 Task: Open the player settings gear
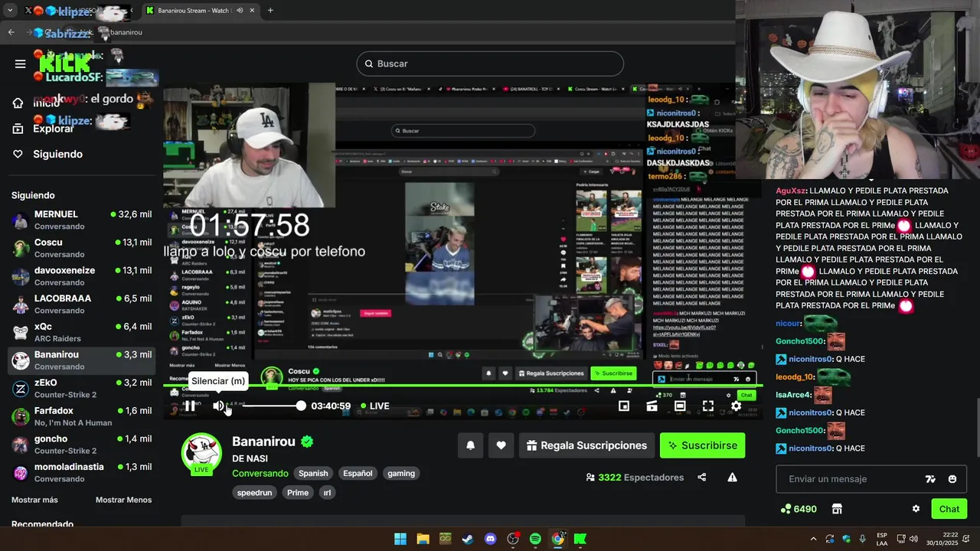(x=736, y=406)
